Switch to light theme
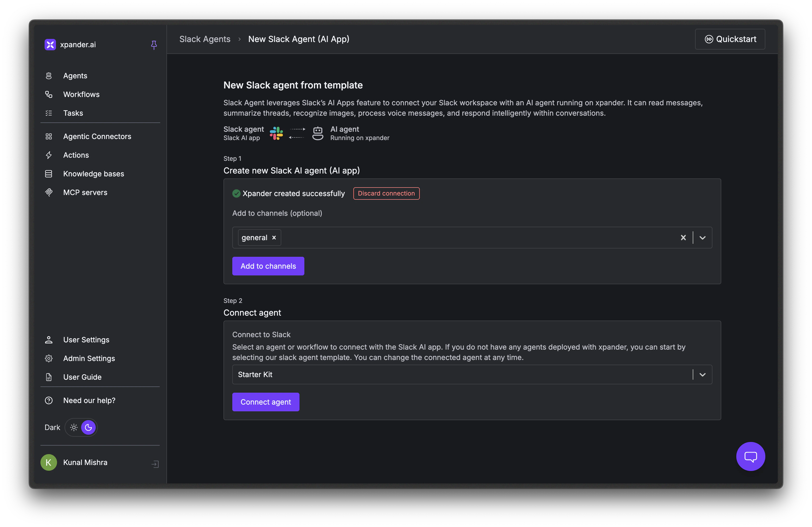 click(x=74, y=427)
